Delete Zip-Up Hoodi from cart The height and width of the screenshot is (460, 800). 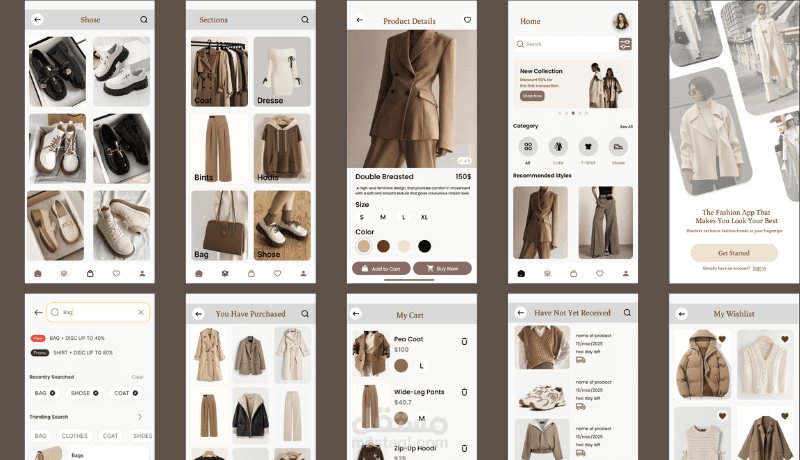point(464,448)
